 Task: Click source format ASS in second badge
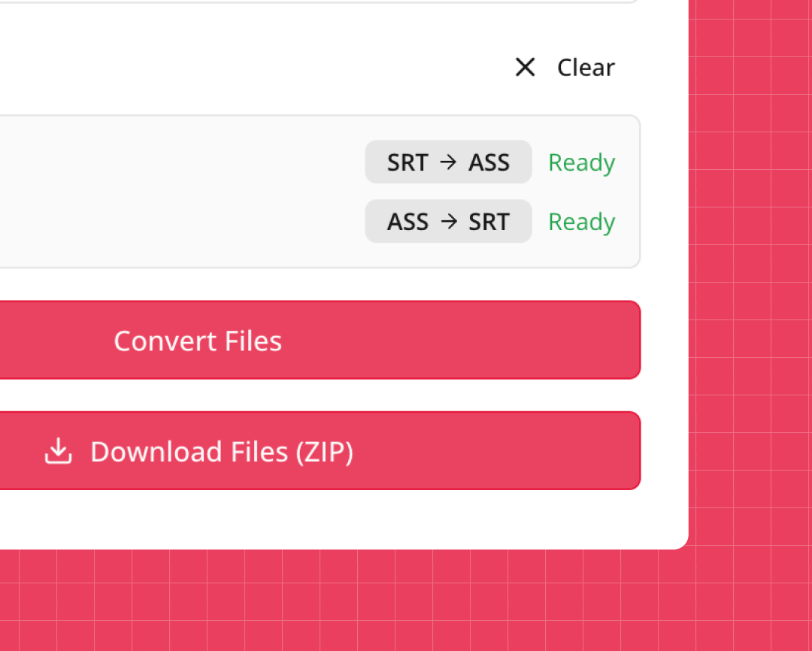(408, 222)
